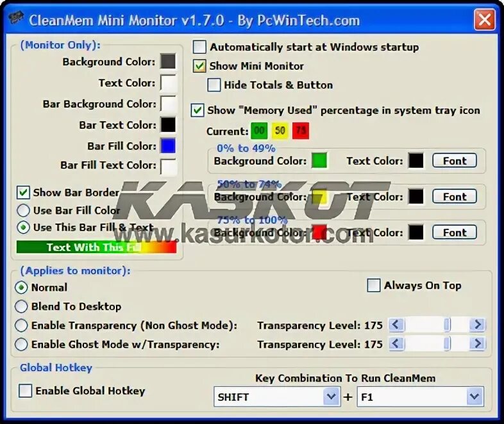Change the blue Bar Fill Color swatch
Image resolution: width=504 pixels, height=424 pixels.
(x=168, y=146)
